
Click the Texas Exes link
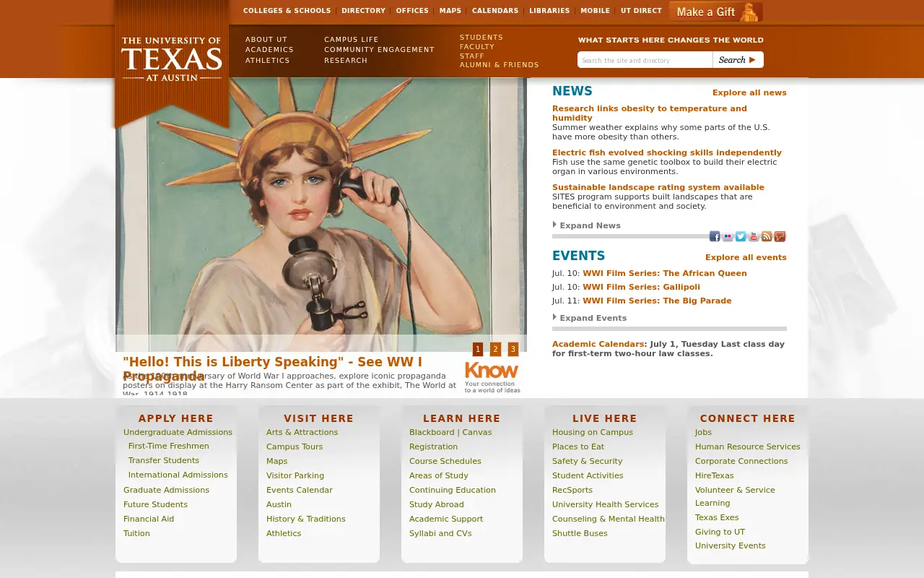tap(717, 517)
